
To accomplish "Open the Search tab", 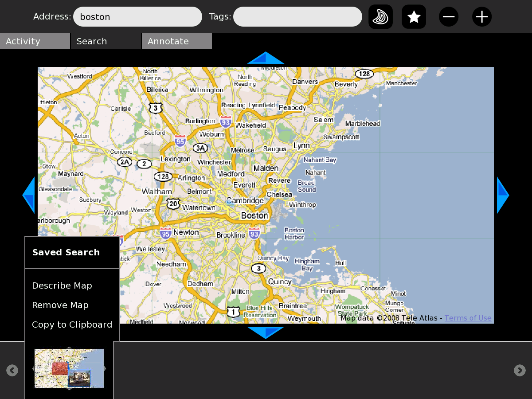I will pos(106,41).
